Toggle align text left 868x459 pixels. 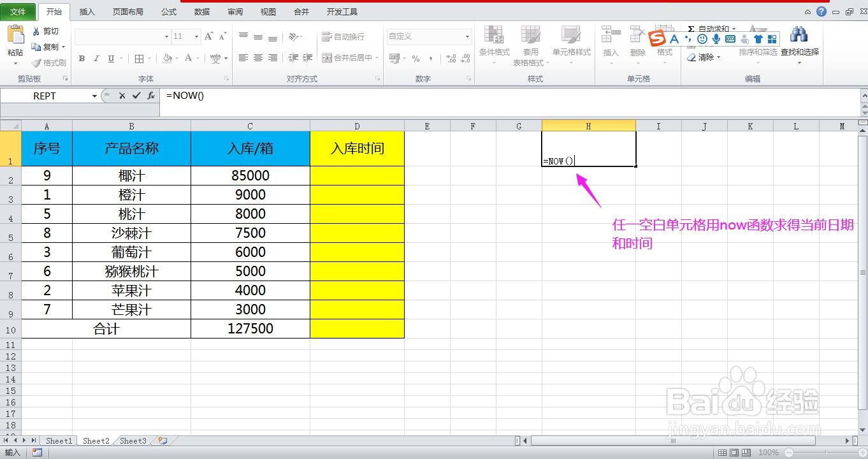coord(243,58)
